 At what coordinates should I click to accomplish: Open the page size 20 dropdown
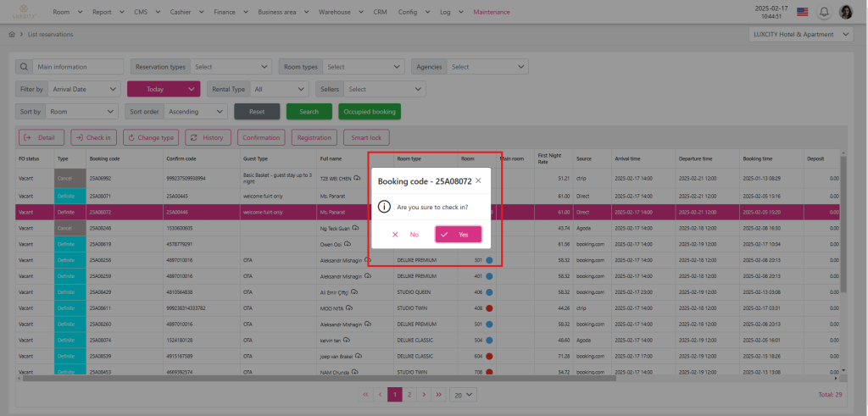463,395
